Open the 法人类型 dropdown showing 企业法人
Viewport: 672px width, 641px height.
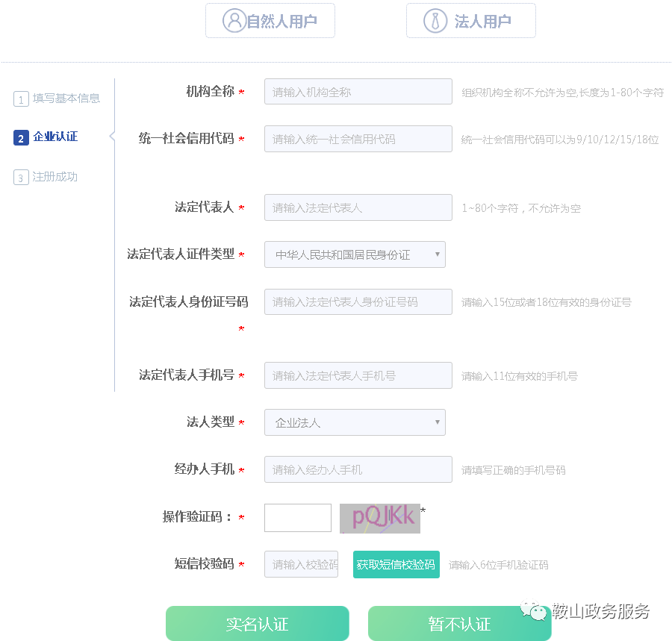tap(355, 422)
